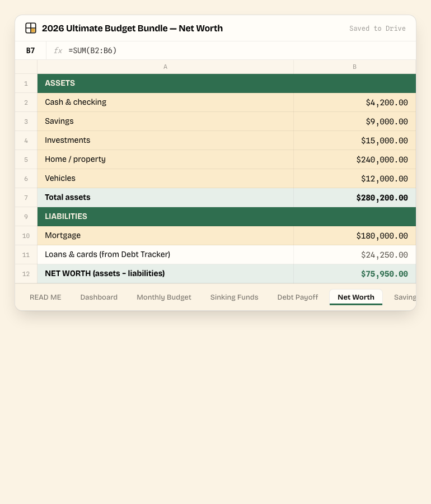
Task: Select row header 10
Action: 26,235
